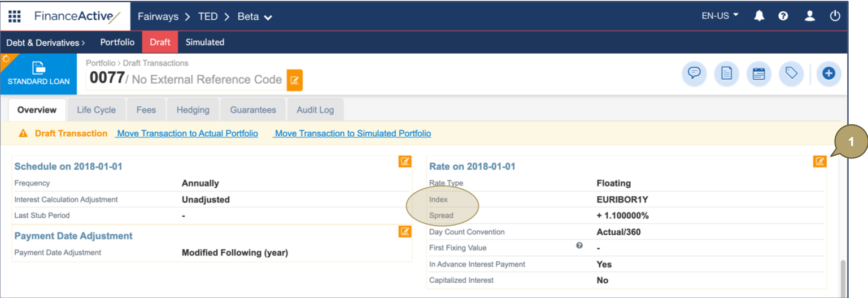This screenshot has width=868, height=298.
Task: Click the blue plus add button
Action: pyautogui.click(x=828, y=74)
